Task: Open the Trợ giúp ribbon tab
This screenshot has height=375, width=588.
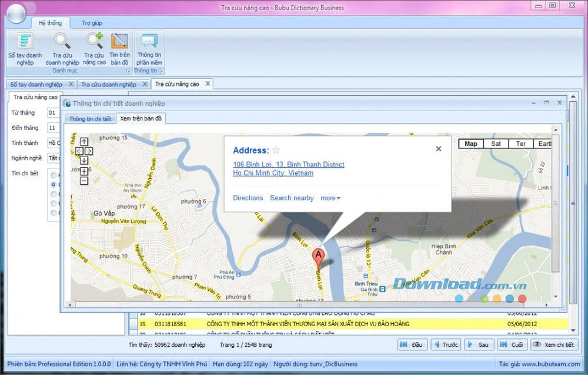Action: coord(92,23)
